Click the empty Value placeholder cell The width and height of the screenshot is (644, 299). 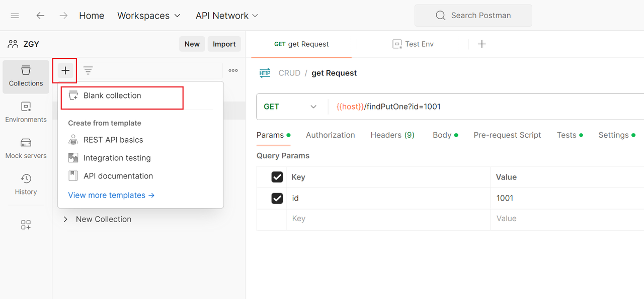[568, 219]
